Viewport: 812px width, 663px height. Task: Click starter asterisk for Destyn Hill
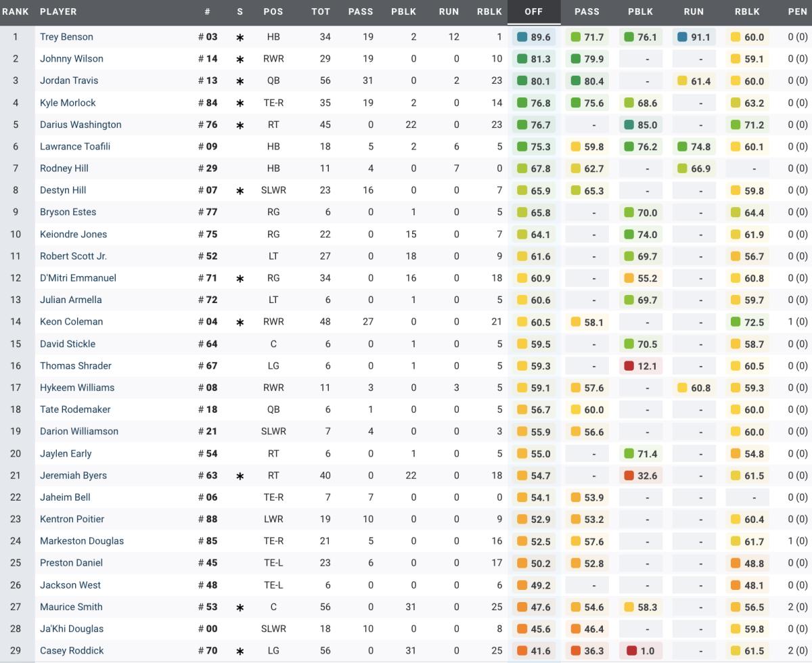[x=240, y=191]
